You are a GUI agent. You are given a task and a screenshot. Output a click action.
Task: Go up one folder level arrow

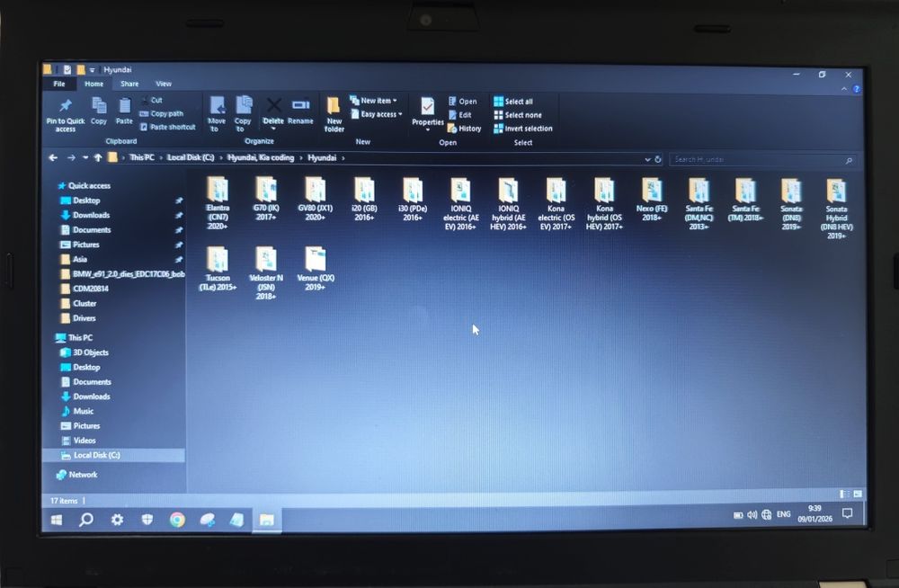pos(98,157)
